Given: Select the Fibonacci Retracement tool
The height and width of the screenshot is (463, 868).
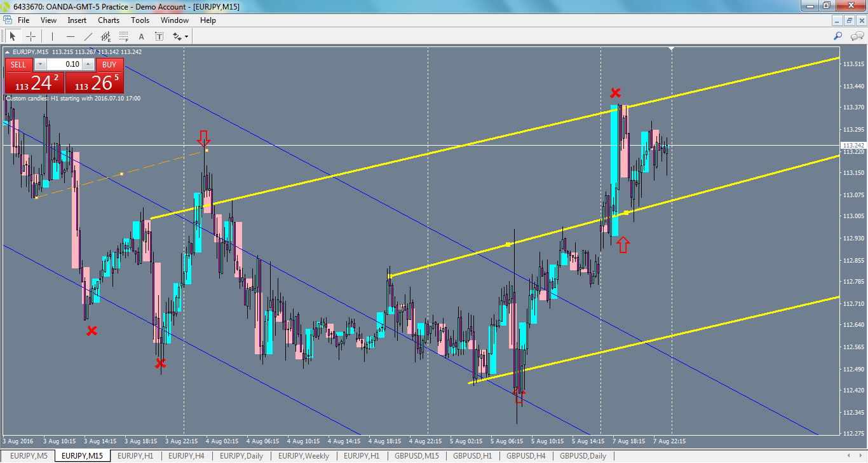Looking at the screenshot, I should 123,36.
